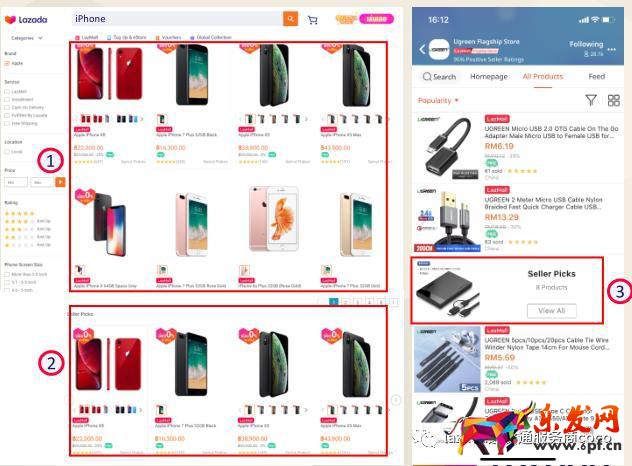Click the orange search button
The height and width of the screenshot is (466, 632).
(290, 19)
